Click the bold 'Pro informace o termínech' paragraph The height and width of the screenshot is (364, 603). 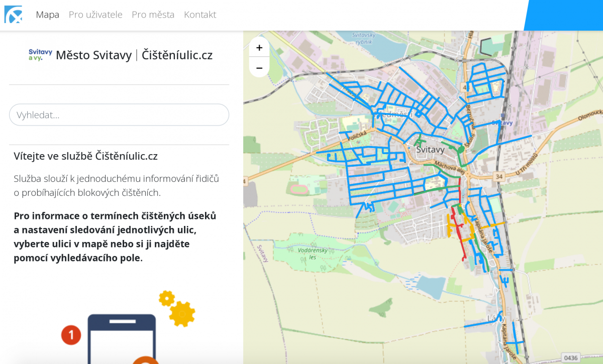coord(116,237)
